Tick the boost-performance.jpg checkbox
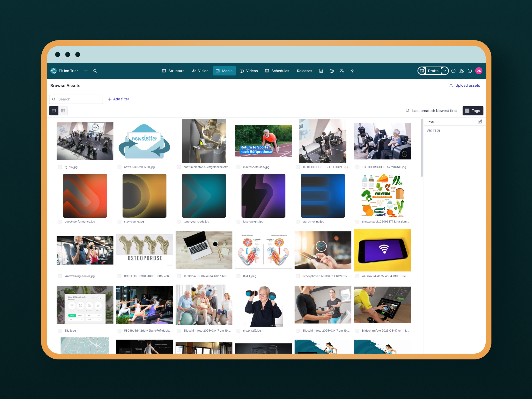 coord(60,222)
